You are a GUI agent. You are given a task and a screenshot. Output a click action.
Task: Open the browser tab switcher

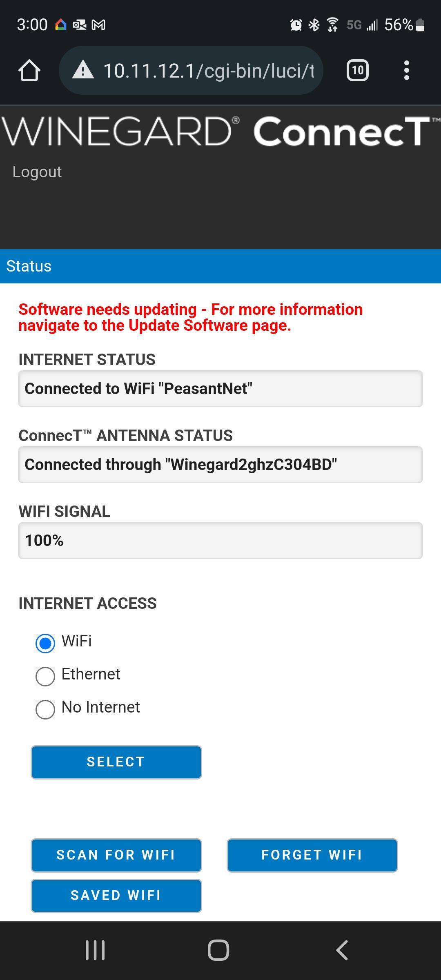tap(357, 71)
